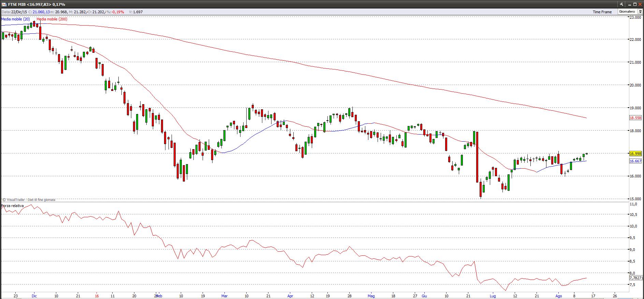Image resolution: width=644 pixels, height=299 pixels.
Task: Click the Dic month marker on date axis
Action: click(x=34, y=296)
